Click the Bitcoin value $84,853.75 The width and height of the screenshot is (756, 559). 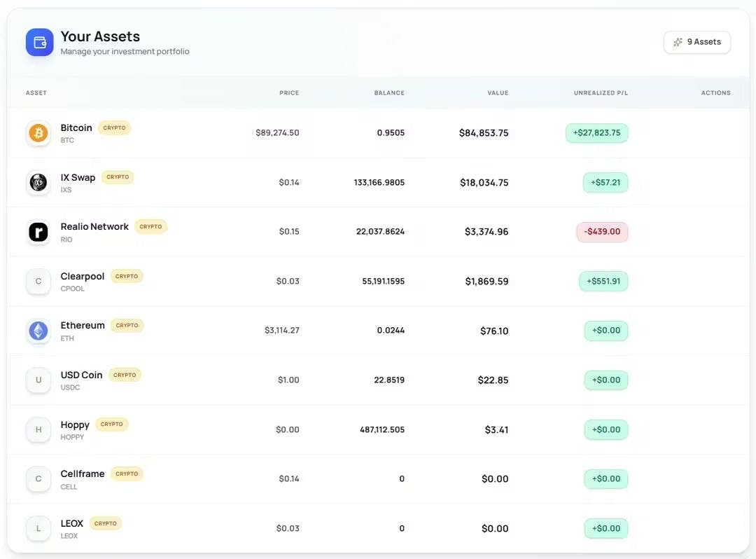click(484, 133)
